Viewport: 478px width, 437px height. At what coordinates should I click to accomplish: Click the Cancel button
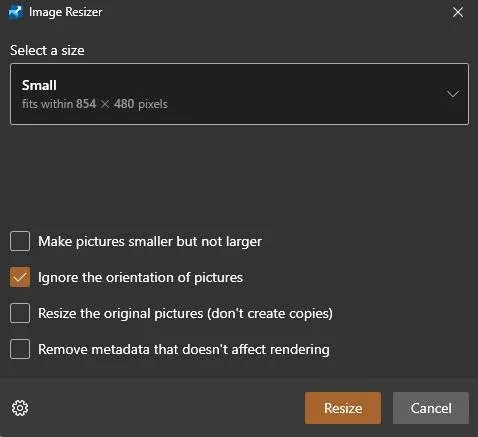pyautogui.click(x=431, y=408)
